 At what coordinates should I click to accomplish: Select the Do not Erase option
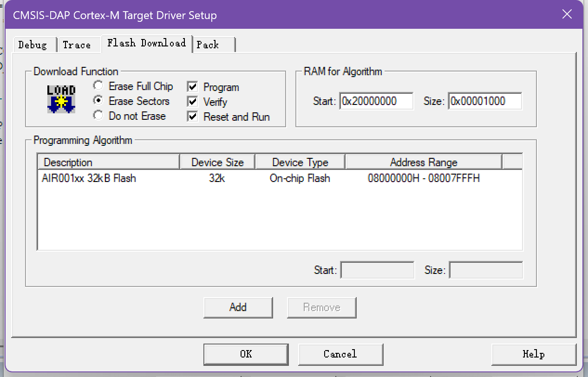pyautogui.click(x=98, y=116)
